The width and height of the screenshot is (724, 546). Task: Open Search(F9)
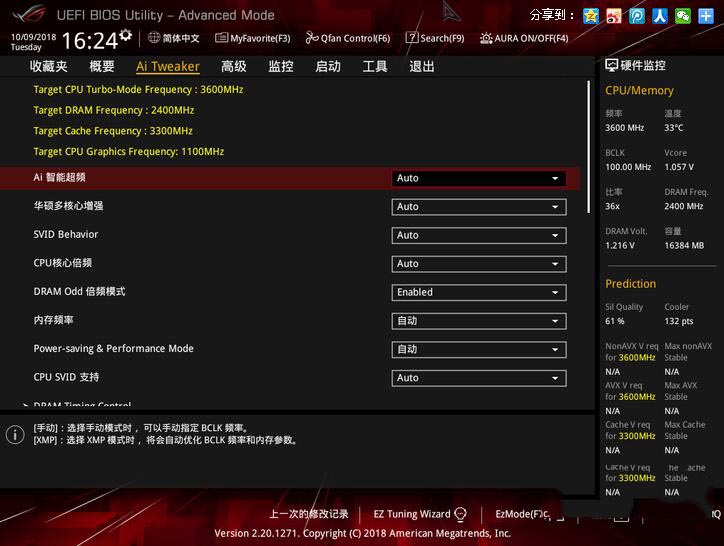pyautogui.click(x=435, y=38)
